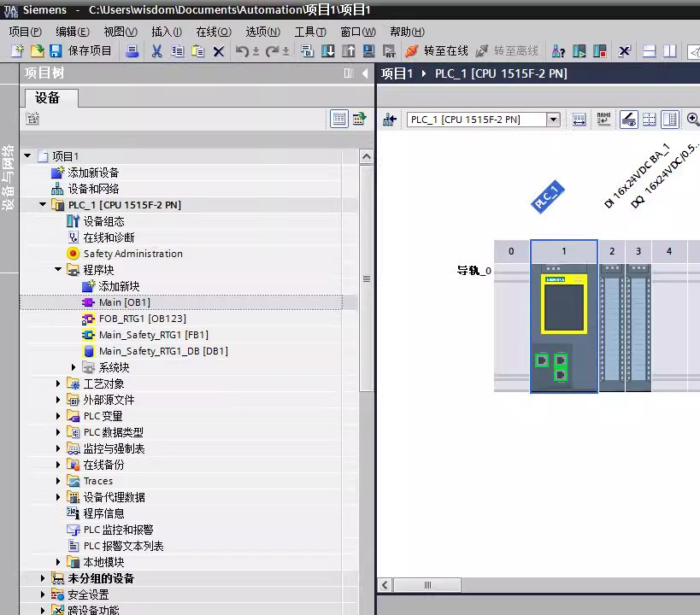Click the network view switch icon
Screen dimensions: 700x615
pos(389,120)
